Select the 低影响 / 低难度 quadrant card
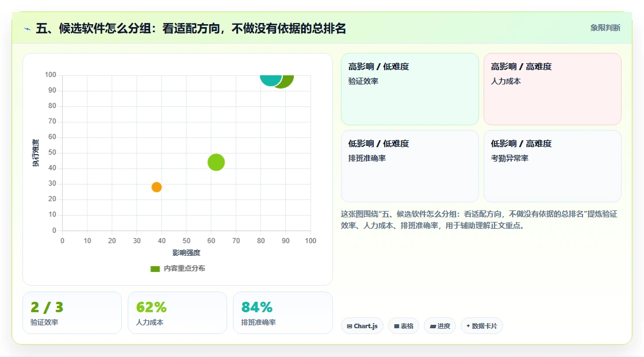644x357 pixels. coord(410,166)
